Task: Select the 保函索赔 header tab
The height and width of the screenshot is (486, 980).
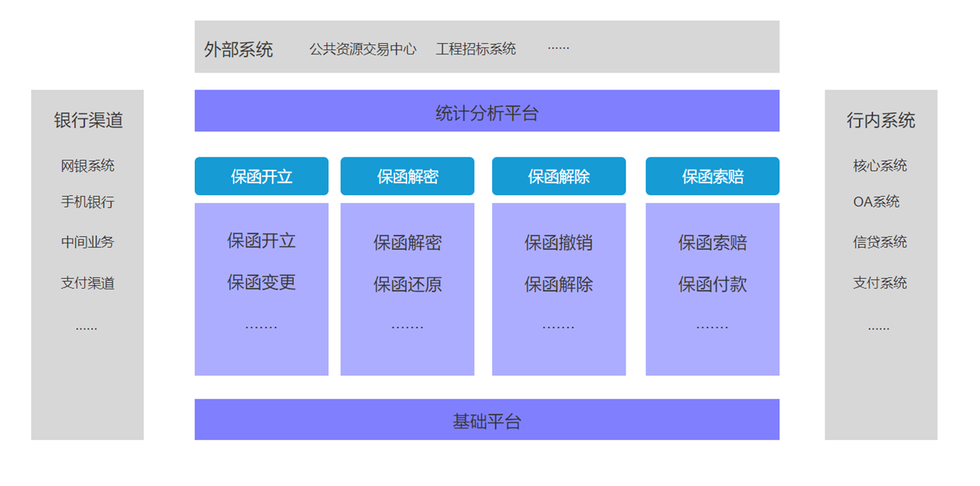Action: tap(712, 176)
